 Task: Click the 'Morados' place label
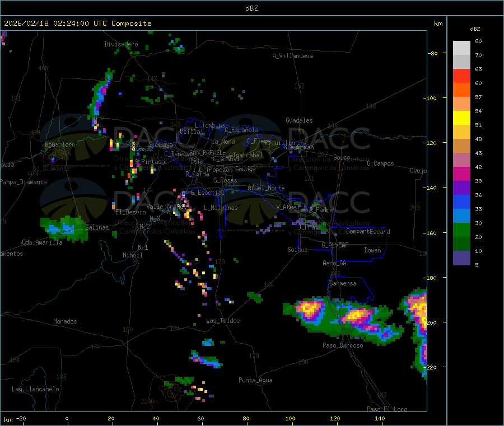click(x=65, y=321)
